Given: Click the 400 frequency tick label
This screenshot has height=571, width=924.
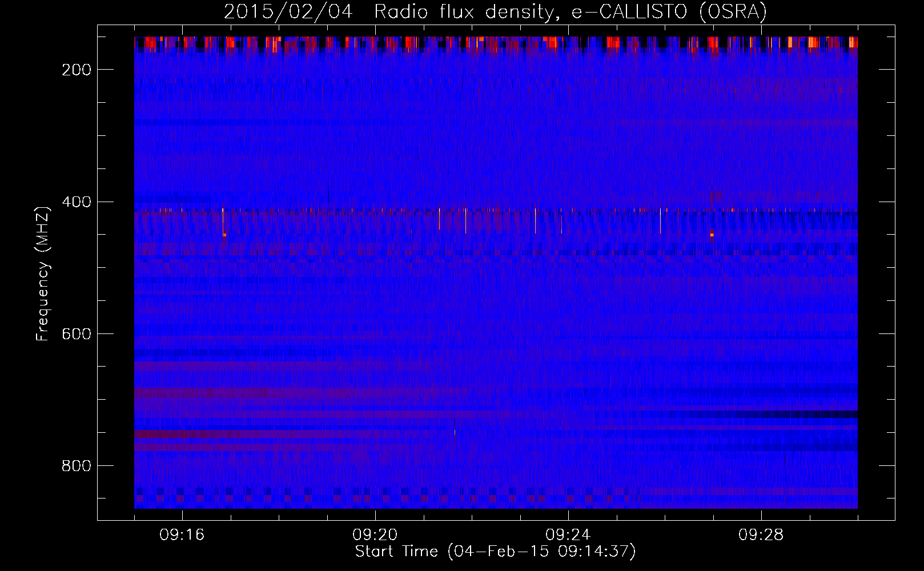Looking at the screenshot, I should click(76, 202).
